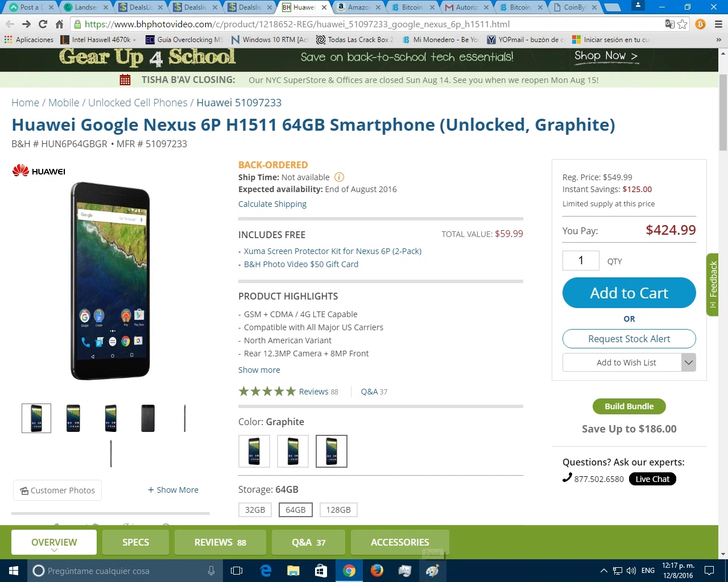This screenshot has height=582, width=728.
Task: Switch to SPECS tab
Action: (135, 542)
